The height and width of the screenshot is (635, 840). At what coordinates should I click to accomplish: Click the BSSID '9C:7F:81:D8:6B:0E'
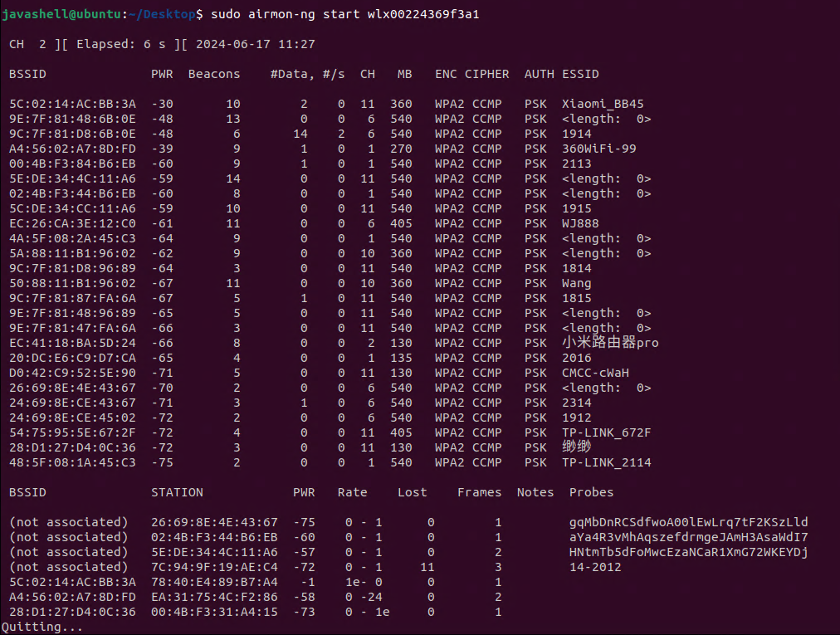72,134
